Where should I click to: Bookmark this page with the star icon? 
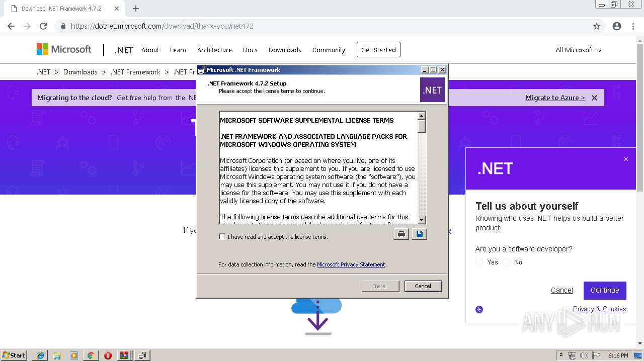tap(597, 26)
